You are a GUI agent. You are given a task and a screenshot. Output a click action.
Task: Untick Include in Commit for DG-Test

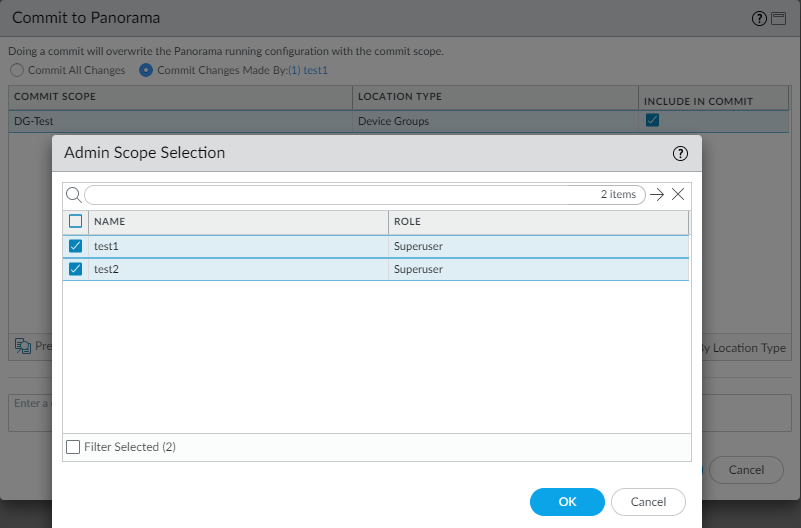coord(652,120)
